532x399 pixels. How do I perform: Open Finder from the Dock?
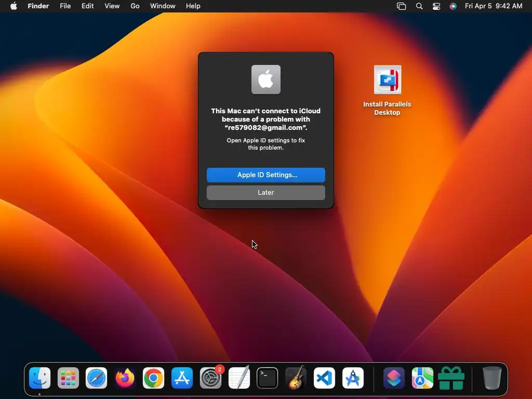39,378
